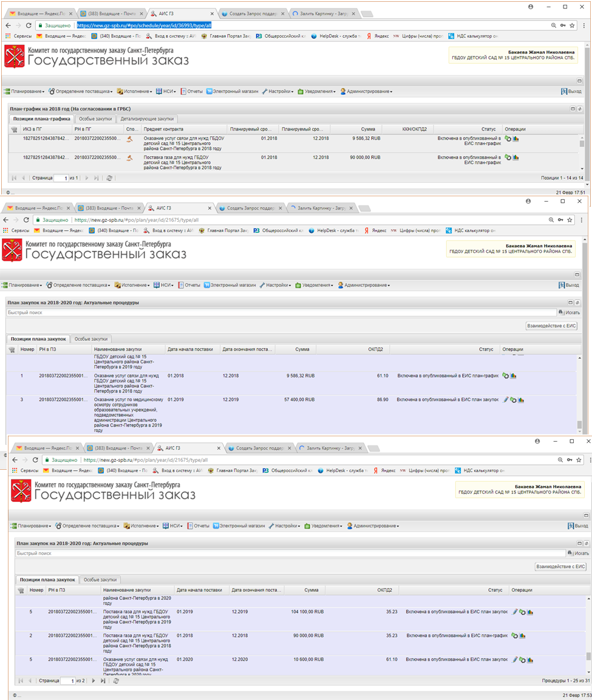Select Позиции плана-графика tab in top window
This screenshot has height=700, width=592.
41,119
